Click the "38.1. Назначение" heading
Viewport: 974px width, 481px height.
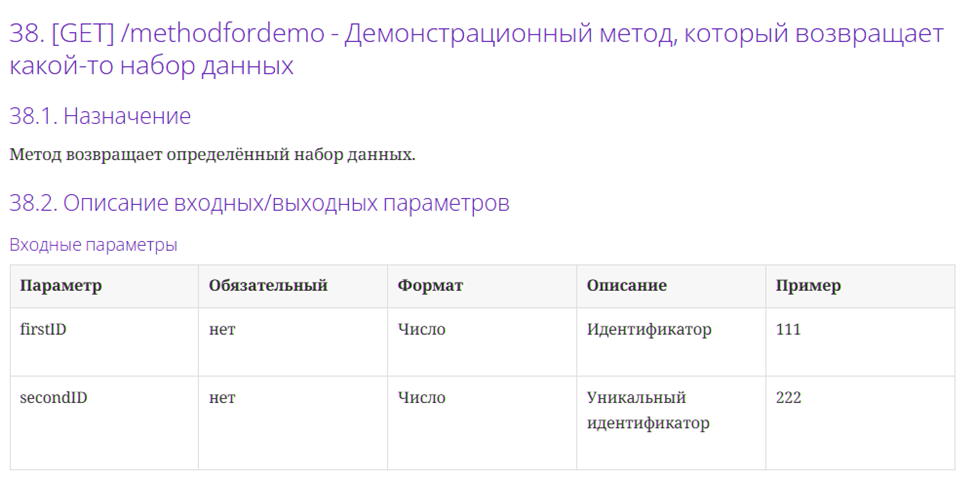point(100,116)
